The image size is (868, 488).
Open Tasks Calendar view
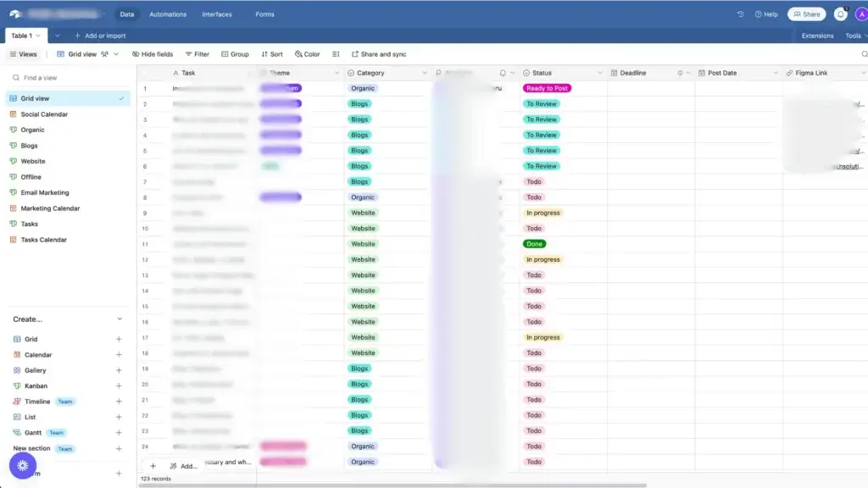[43, 240]
